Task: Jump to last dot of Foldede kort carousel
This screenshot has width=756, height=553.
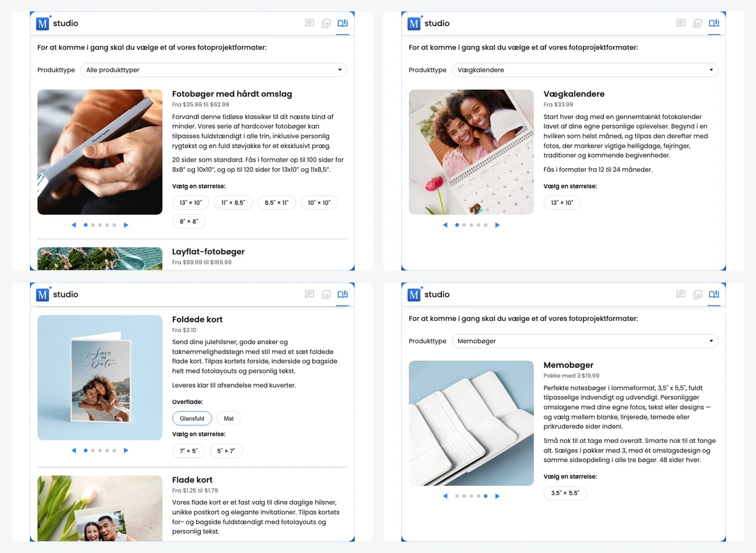Action: (114, 451)
